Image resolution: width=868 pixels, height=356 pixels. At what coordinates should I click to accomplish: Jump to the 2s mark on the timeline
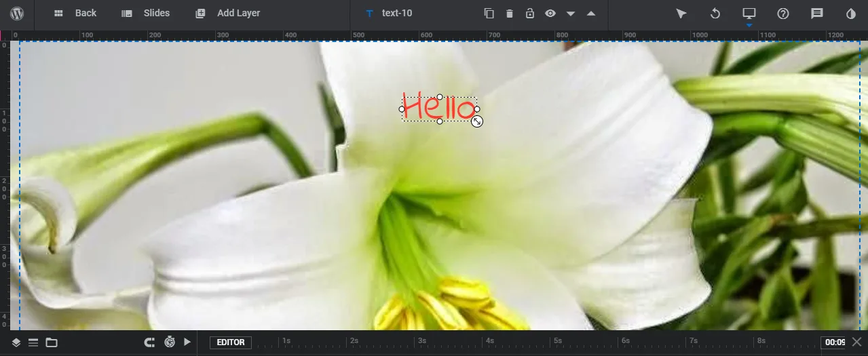tap(354, 340)
